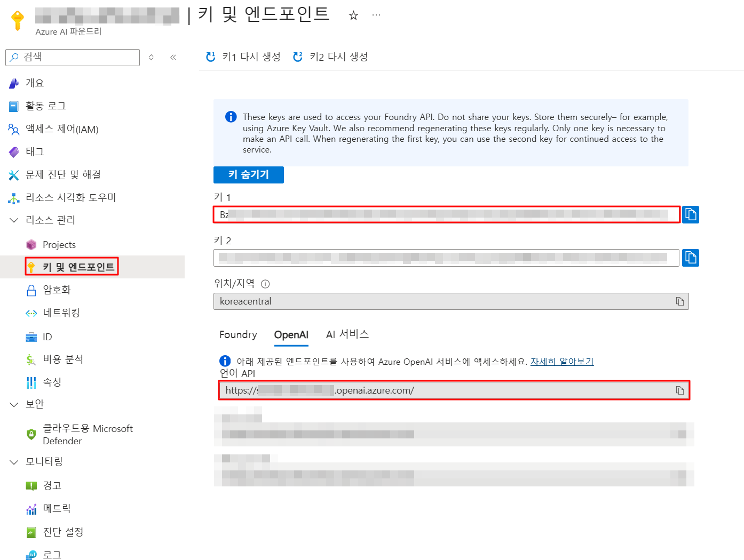Click the koreacentral location field
Image resolution: width=744 pixels, height=560 pixels.
(451, 301)
